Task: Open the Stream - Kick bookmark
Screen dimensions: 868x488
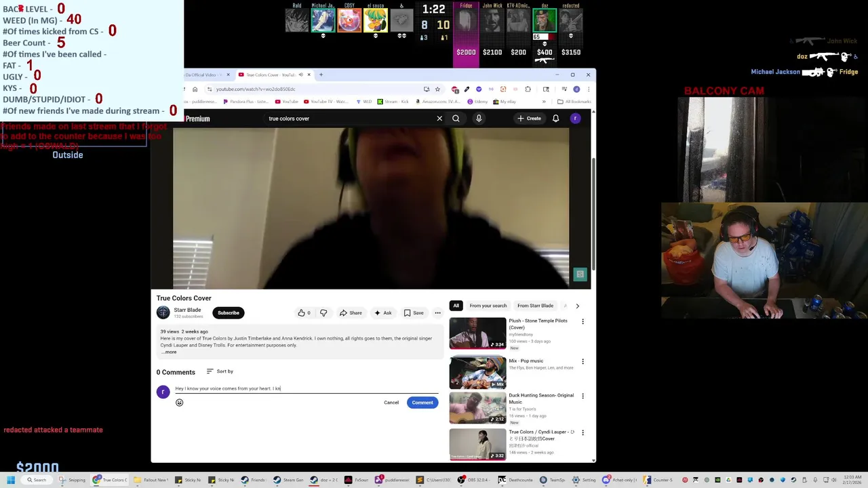Action: pos(393,102)
